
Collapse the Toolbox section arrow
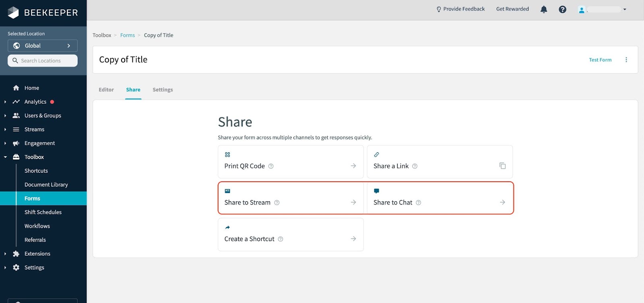click(x=5, y=157)
